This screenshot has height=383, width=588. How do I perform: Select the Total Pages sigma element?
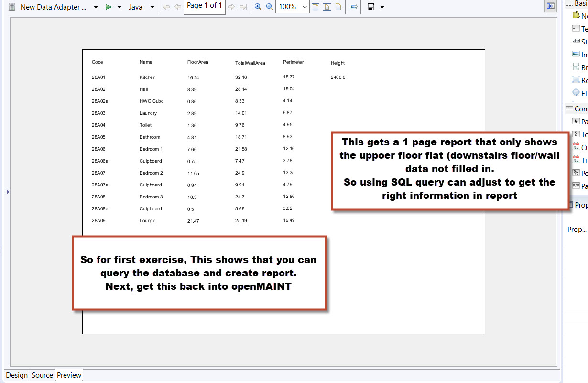point(576,134)
